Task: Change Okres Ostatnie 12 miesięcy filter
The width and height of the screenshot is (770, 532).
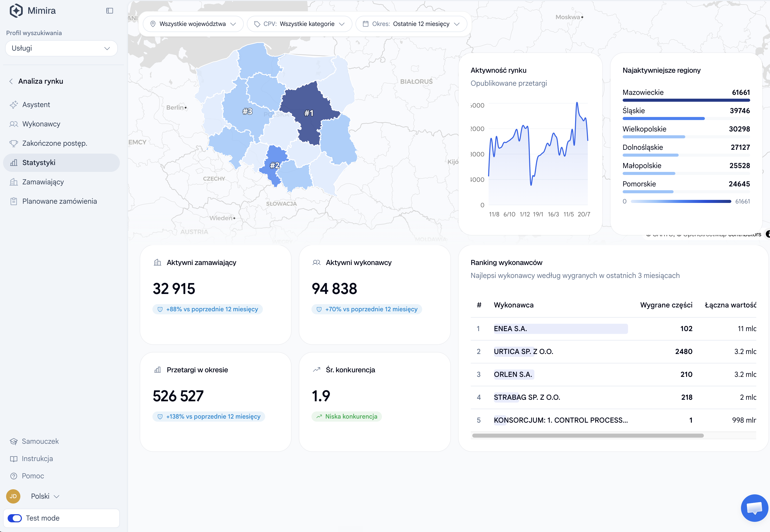Action: coord(411,24)
